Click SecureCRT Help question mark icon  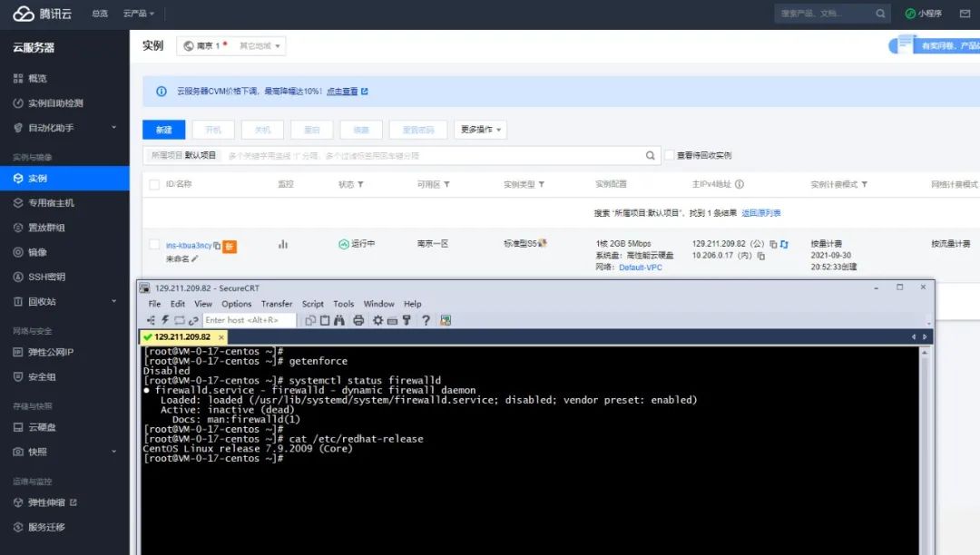point(426,320)
